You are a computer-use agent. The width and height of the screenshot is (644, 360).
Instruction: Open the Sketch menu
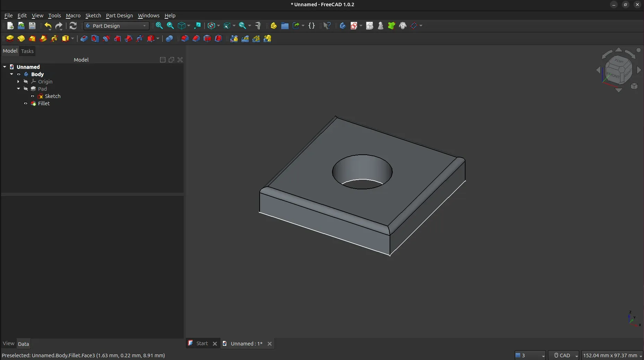tap(93, 16)
